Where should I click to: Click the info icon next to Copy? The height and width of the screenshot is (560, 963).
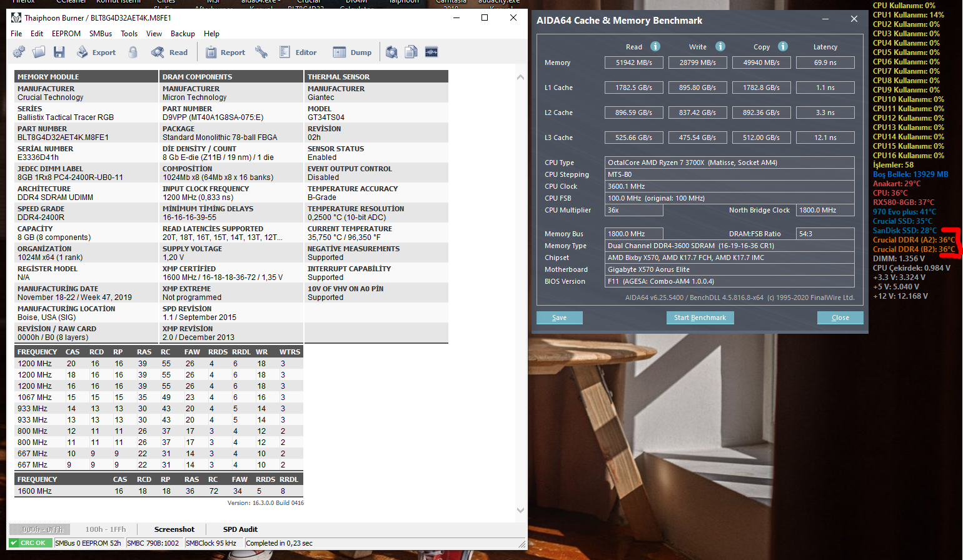pyautogui.click(x=783, y=46)
